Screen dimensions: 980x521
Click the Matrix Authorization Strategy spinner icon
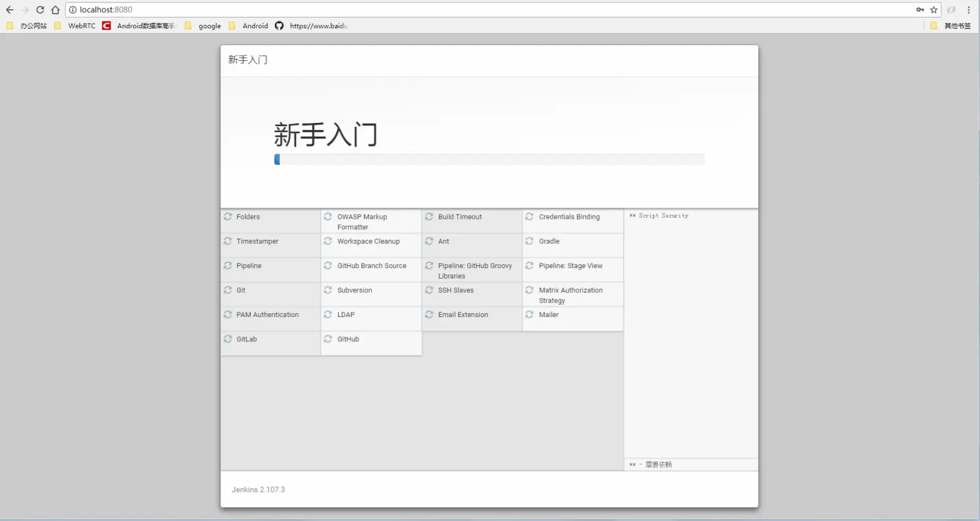tap(530, 290)
